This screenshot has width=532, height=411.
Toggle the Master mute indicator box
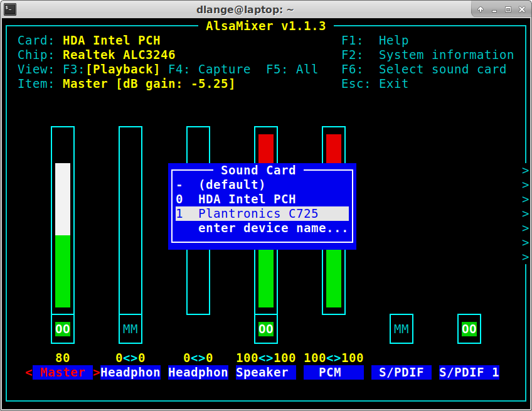pyautogui.click(x=63, y=329)
